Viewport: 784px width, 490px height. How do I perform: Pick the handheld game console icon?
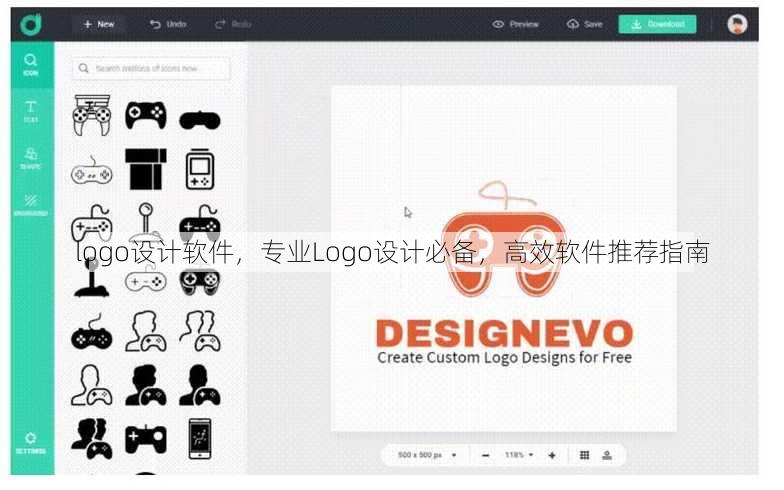pyautogui.click(x=200, y=170)
